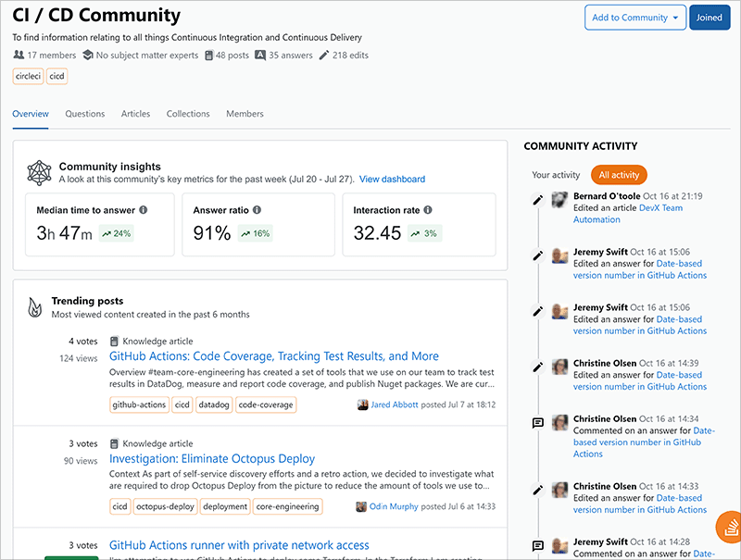741x560 pixels.
Task: Click Jared Abbott's avatar thumbnail
Action: point(362,404)
